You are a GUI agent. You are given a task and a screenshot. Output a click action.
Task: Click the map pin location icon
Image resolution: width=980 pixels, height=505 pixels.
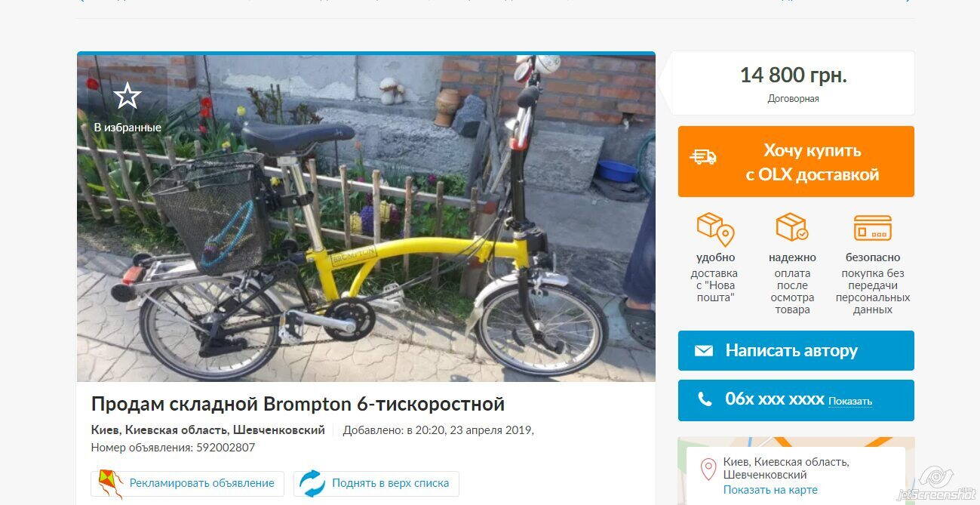708,470
